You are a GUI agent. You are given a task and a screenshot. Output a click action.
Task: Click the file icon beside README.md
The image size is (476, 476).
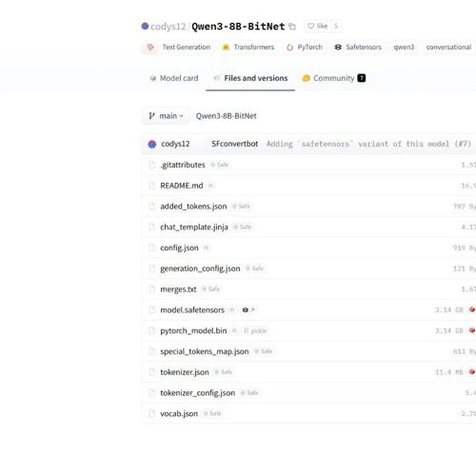(x=152, y=186)
